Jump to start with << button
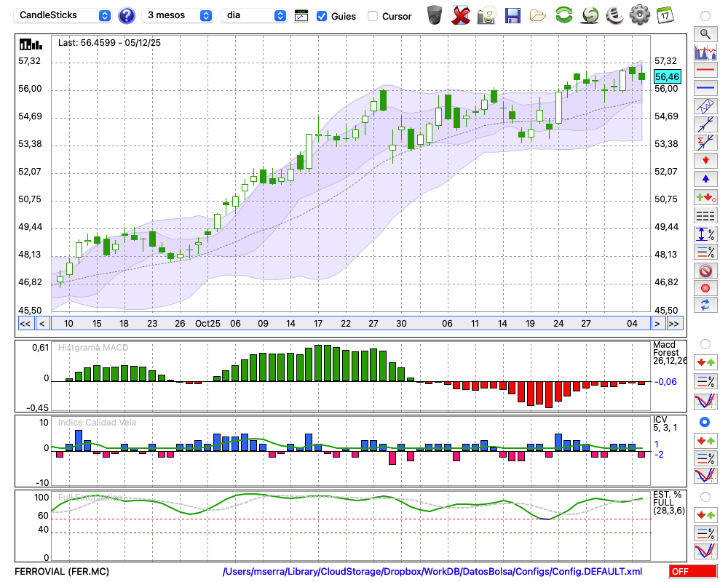The height and width of the screenshot is (582, 728). tap(25, 324)
